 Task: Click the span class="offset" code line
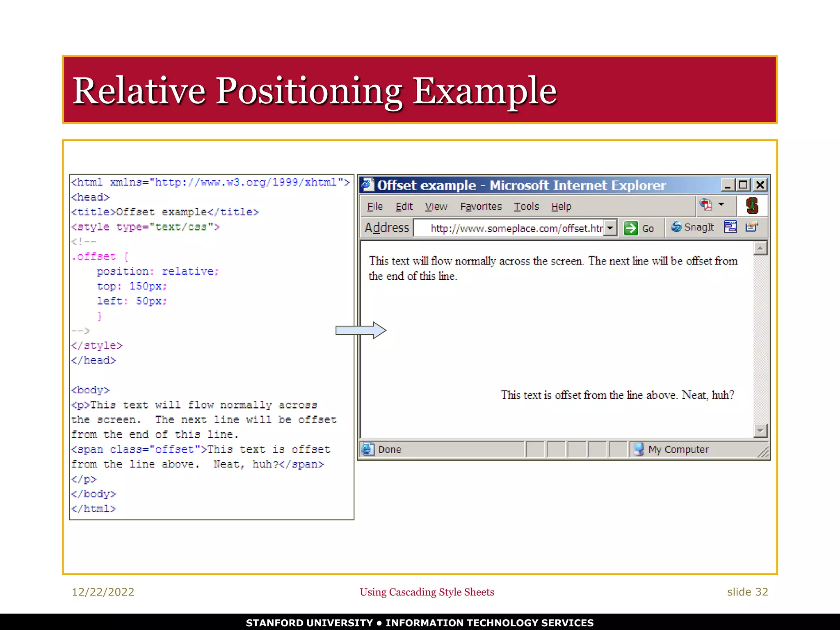tap(201, 450)
